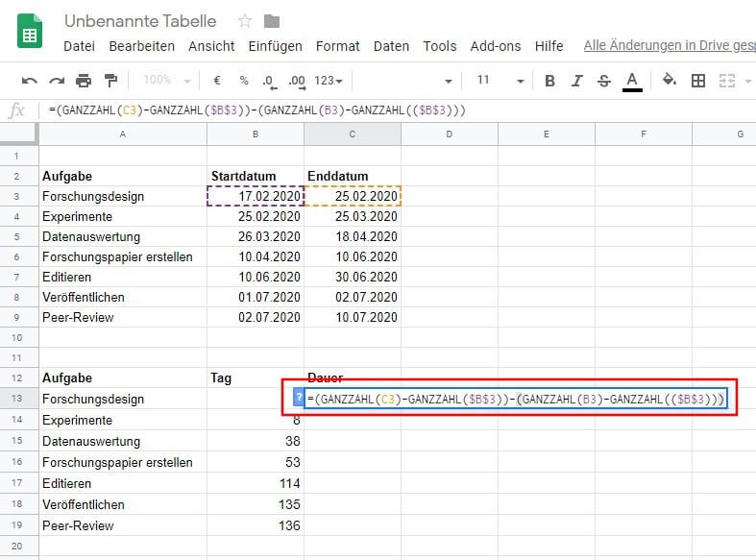Image resolution: width=756 pixels, height=560 pixels.
Task: Select cell with 30.06.2020
Action: click(x=353, y=277)
